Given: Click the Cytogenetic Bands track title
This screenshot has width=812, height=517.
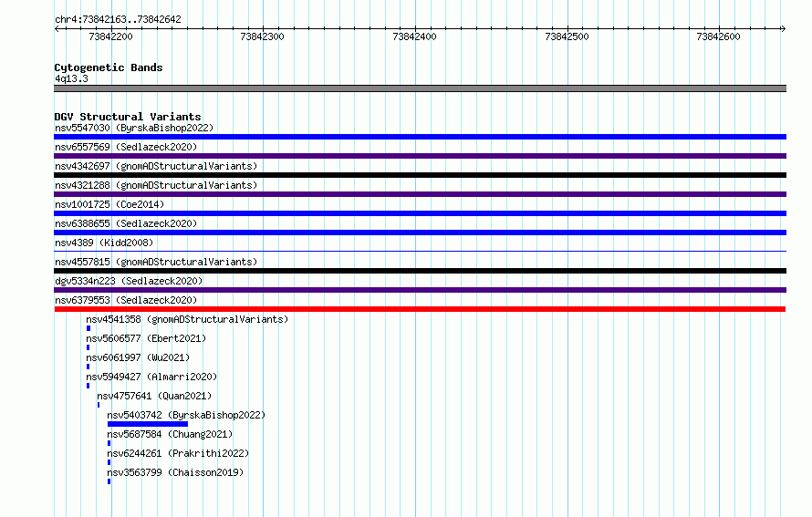Looking at the screenshot, I should click(109, 67).
